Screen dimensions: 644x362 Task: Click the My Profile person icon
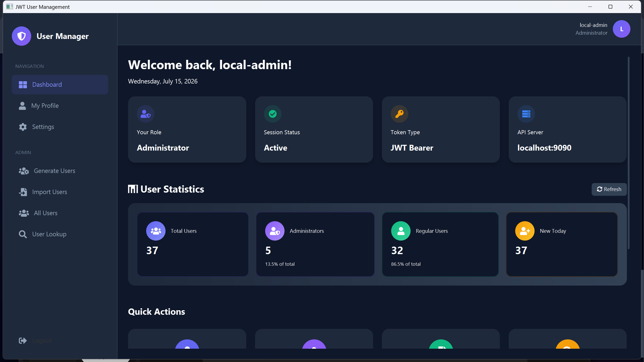(22, 106)
